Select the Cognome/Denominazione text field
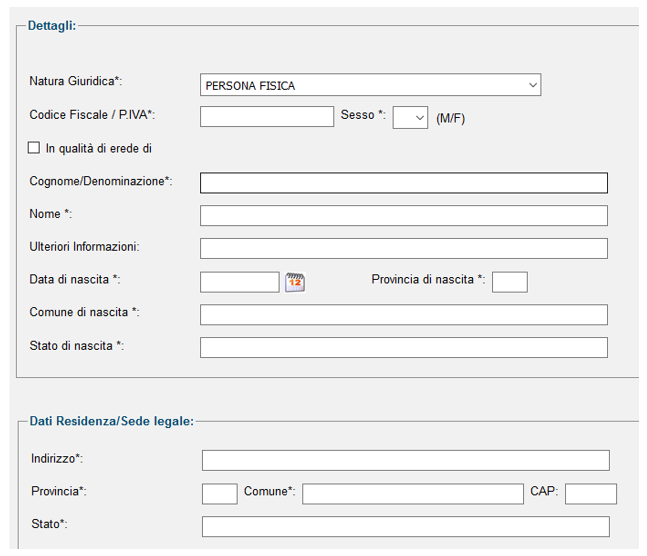Image resolution: width=647 pixels, height=556 pixels. click(404, 183)
